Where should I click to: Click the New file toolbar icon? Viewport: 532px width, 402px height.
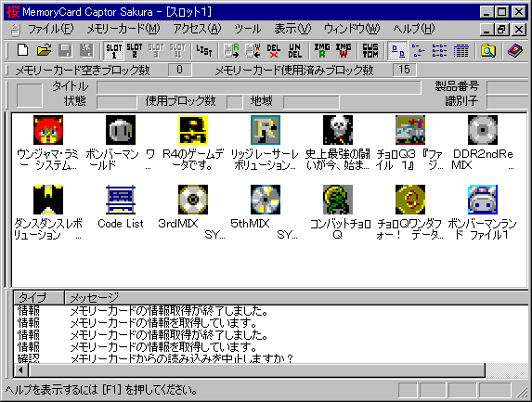[x=22, y=50]
